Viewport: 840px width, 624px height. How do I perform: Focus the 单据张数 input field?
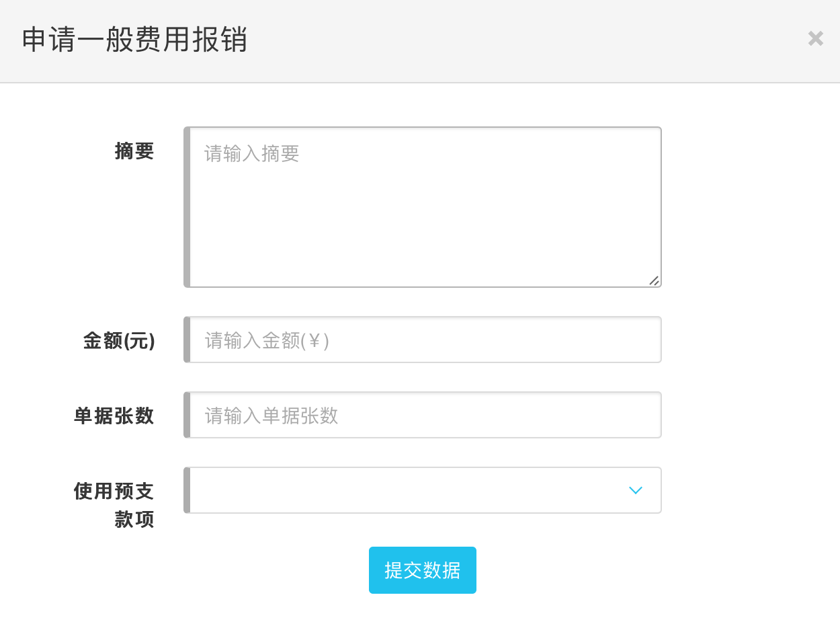coord(425,416)
